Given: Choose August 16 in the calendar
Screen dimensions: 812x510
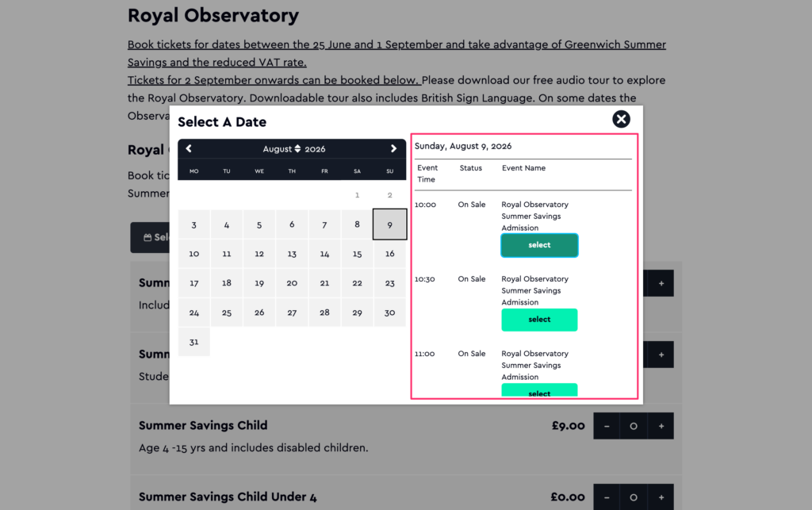Looking at the screenshot, I should (x=389, y=254).
